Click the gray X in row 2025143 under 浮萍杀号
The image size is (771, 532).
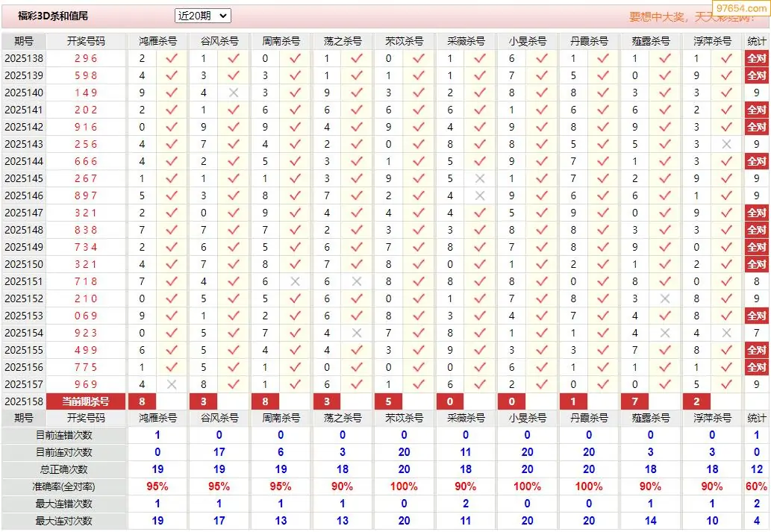726,144
